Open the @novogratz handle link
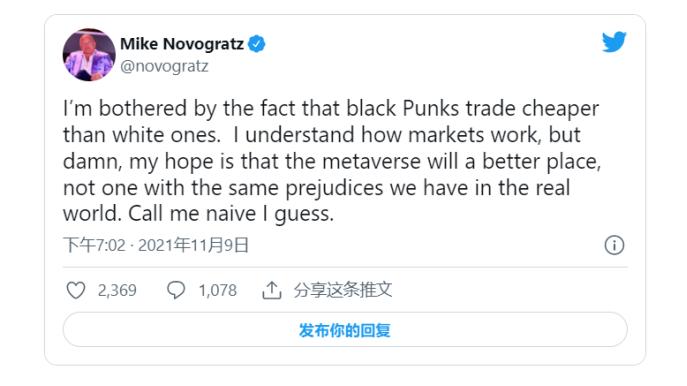687x386 pixels. coord(164,66)
